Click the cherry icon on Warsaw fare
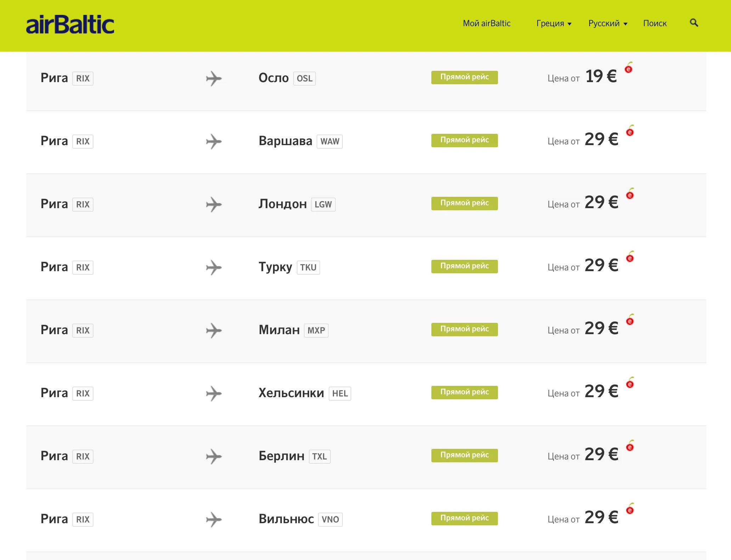Screen dimensions: 731x560 (x=630, y=131)
